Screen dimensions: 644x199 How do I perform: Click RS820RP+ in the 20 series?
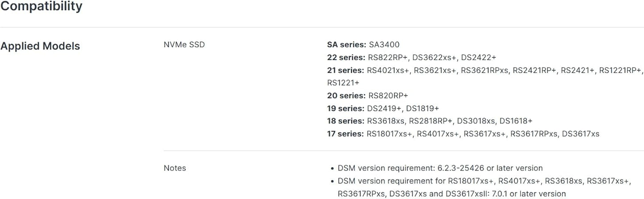point(388,96)
